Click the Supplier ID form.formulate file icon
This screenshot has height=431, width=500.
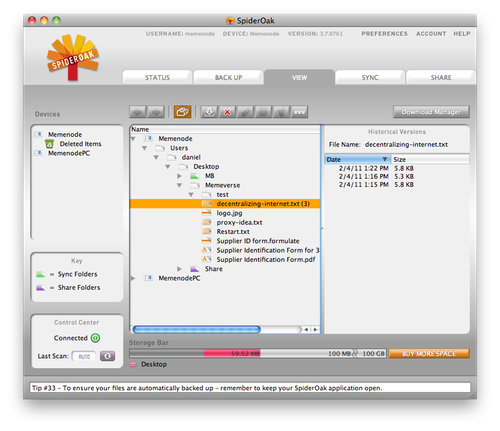point(206,241)
